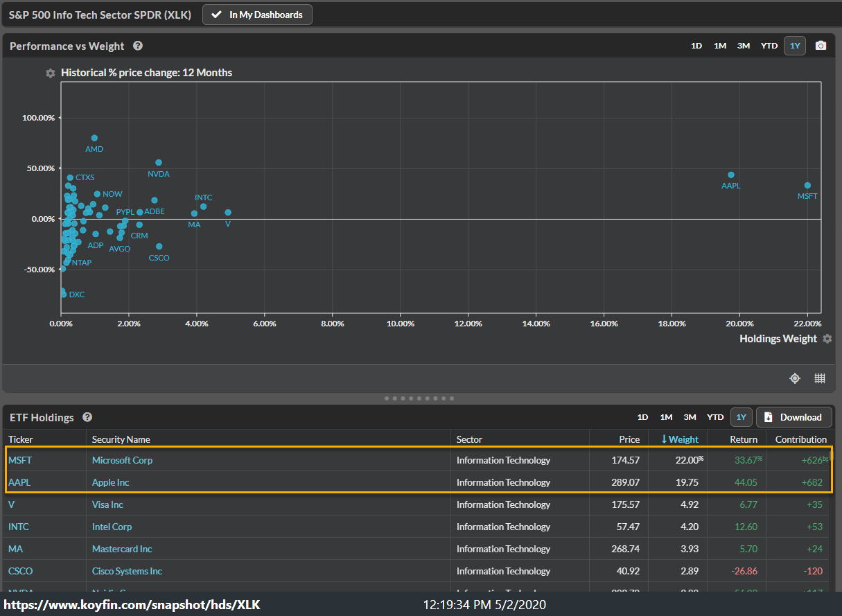The width and height of the screenshot is (842, 616).
Task: Click Cisco Systems Inc security name
Action: click(127, 571)
